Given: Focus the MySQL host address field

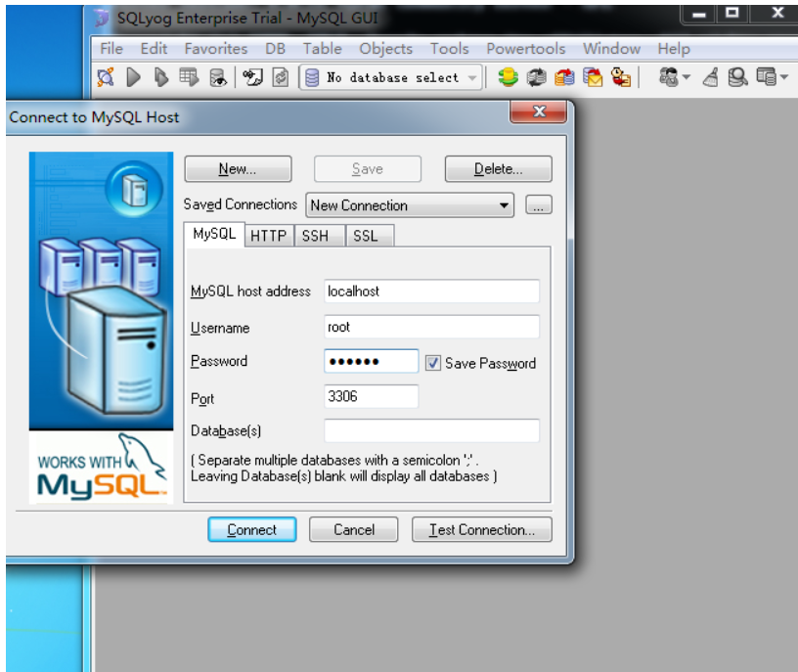Looking at the screenshot, I should coord(431,291).
